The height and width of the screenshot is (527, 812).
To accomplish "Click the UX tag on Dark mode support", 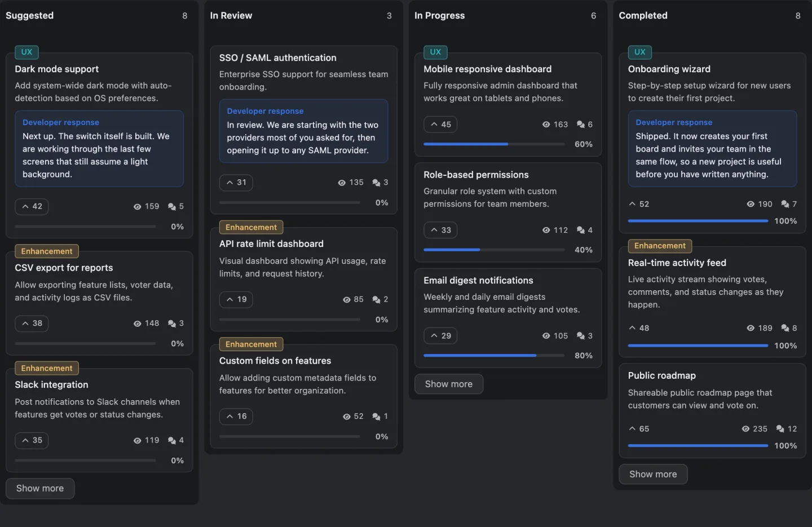I will tap(27, 52).
